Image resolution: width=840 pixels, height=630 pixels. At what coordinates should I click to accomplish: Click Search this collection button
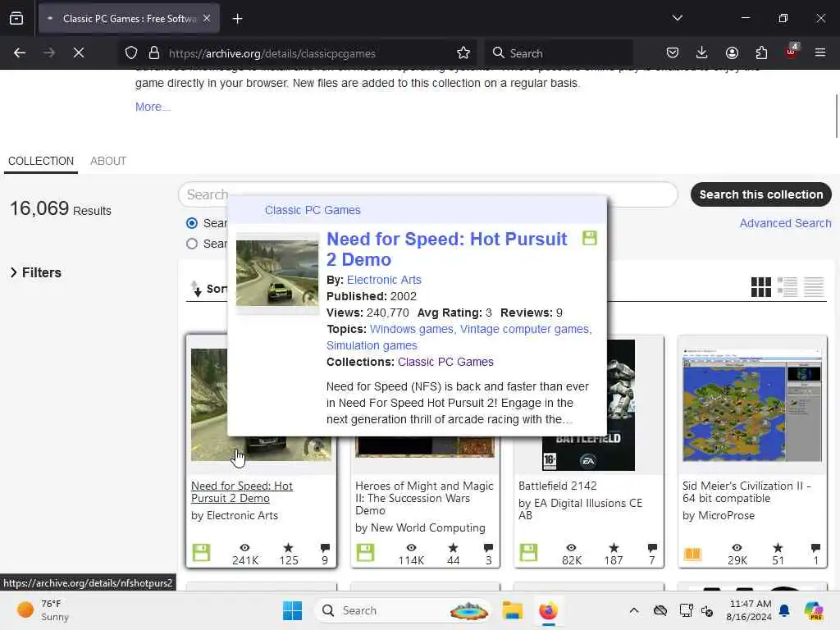tap(760, 194)
